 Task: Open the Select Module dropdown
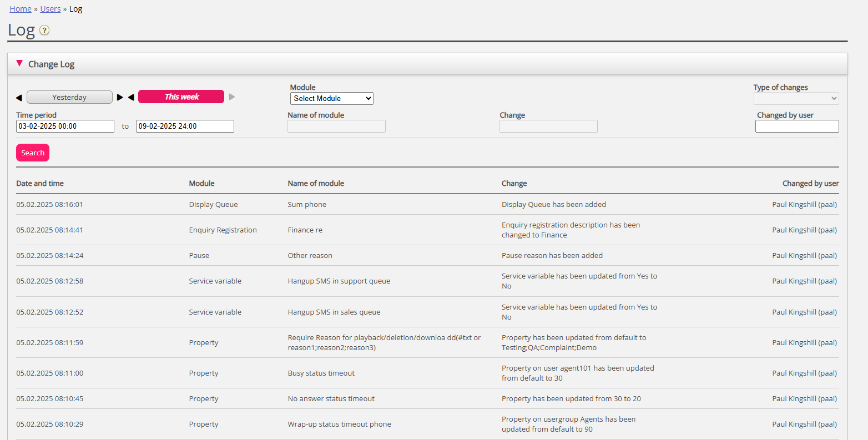331,98
